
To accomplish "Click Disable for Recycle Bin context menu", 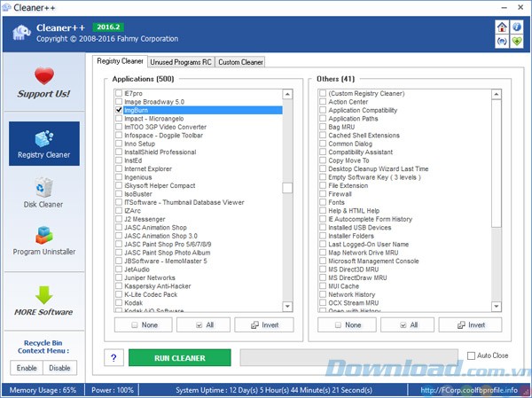I will point(59,368).
